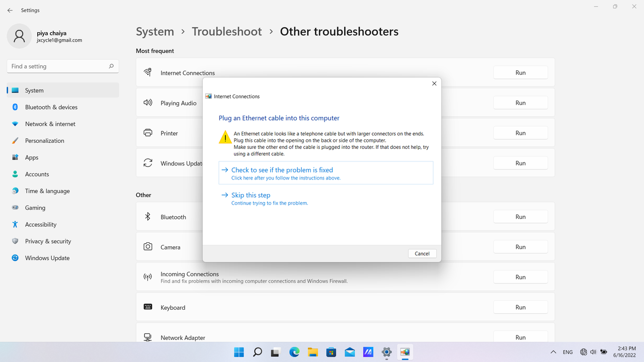
Task: Click the piya chaiya profile avatar
Action: [x=19, y=36]
